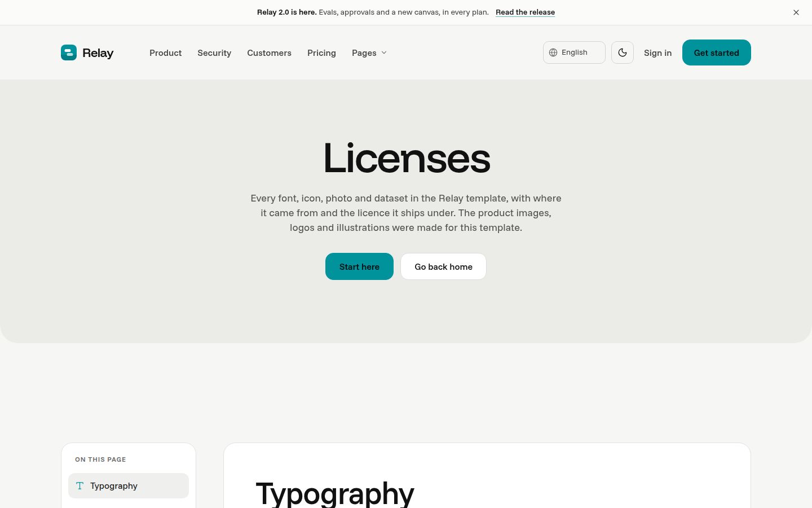Click the Start here button
Image resolution: width=812 pixels, height=508 pixels.
(x=359, y=266)
